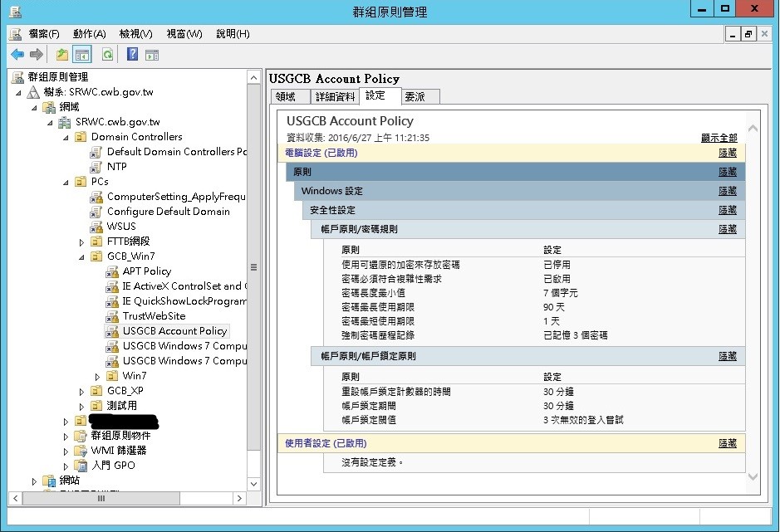Viewport: 780px width, 532px height.
Task: Collapse the GCB_Win7 tree node
Action: coord(82,257)
